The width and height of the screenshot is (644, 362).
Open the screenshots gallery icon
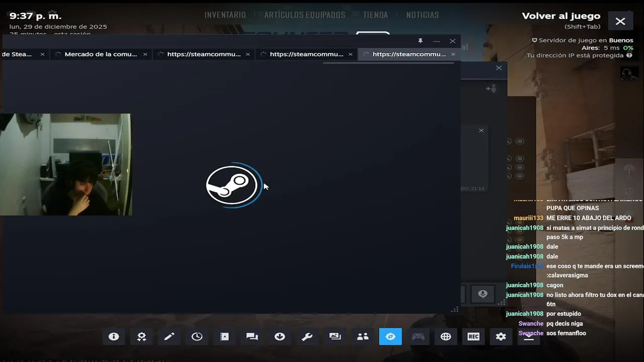[335, 336]
